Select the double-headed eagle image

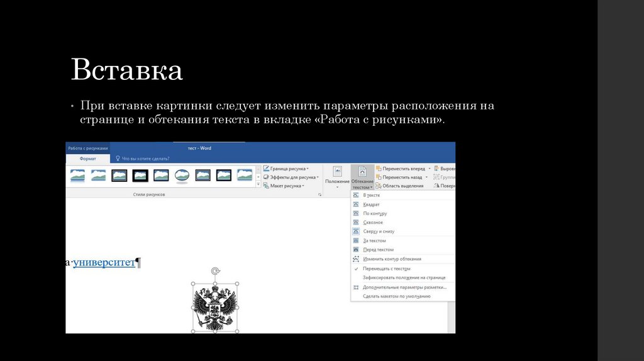pos(215,308)
